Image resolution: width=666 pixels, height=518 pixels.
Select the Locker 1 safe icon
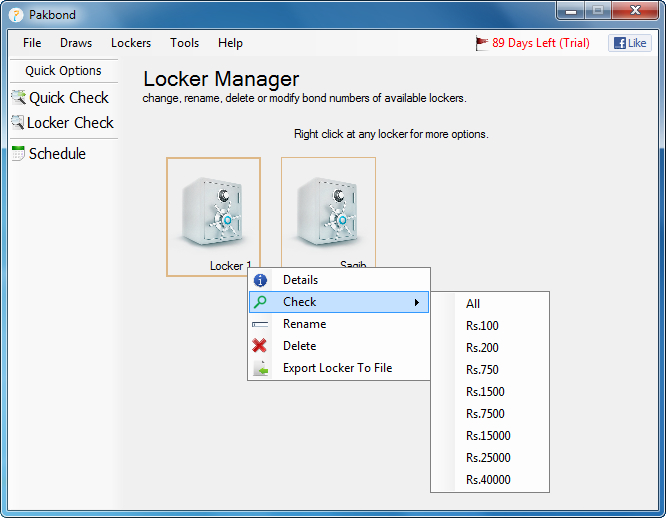(212, 211)
